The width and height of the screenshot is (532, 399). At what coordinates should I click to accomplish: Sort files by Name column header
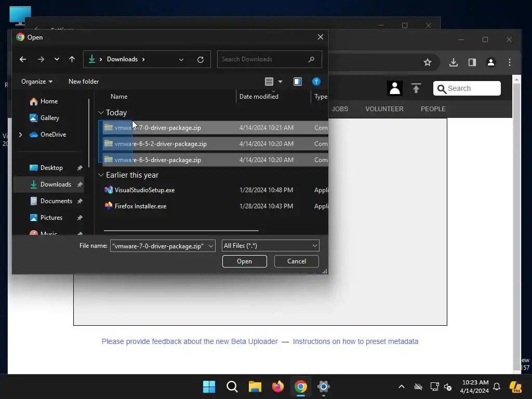[x=119, y=97]
